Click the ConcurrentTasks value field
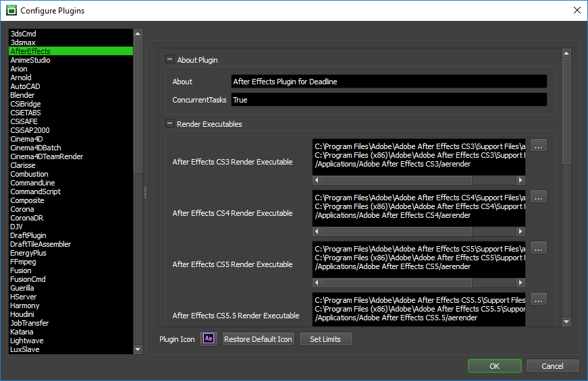This screenshot has height=381, width=588. click(388, 100)
